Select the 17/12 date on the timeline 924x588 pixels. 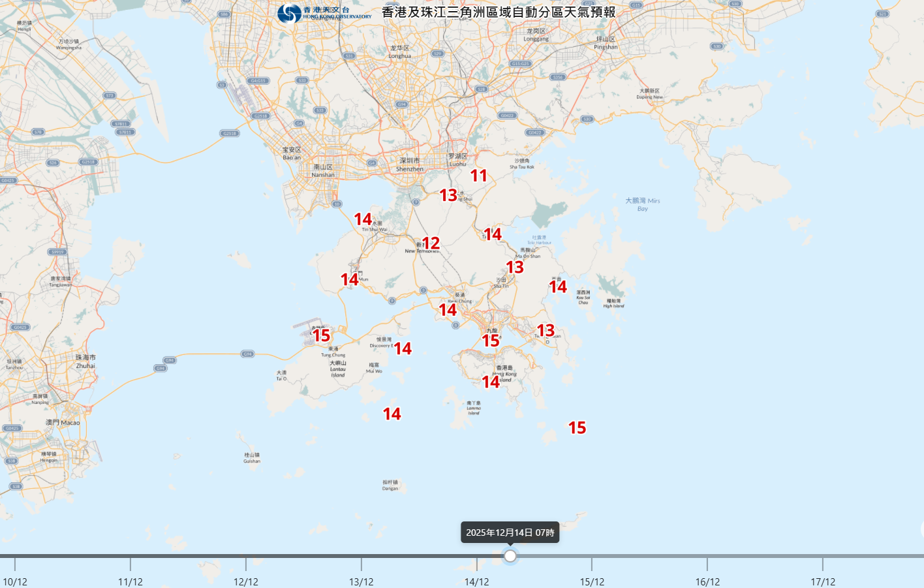[x=823, y=581]
